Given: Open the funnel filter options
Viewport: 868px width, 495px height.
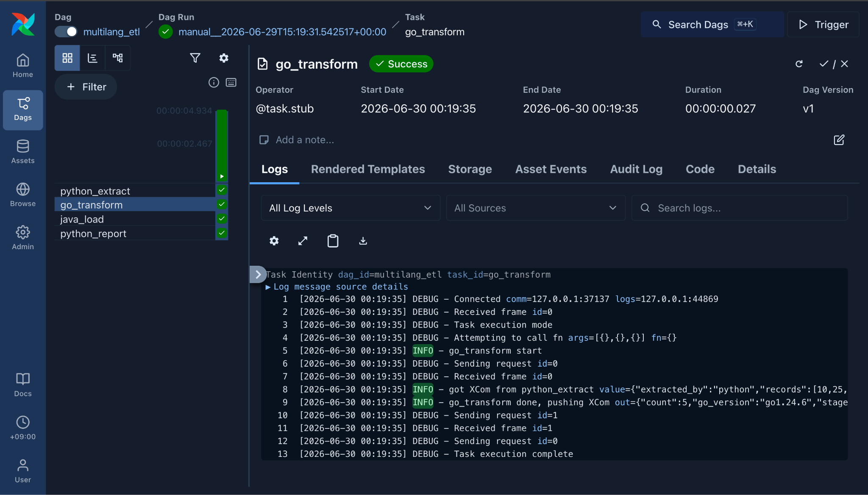Looking at the screenshot, I should [195, 58].
